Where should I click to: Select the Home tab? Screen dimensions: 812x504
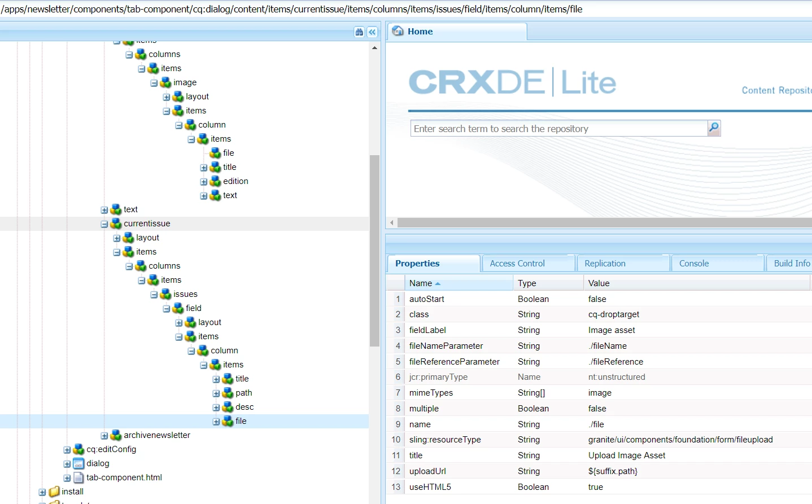coord(457,32)
